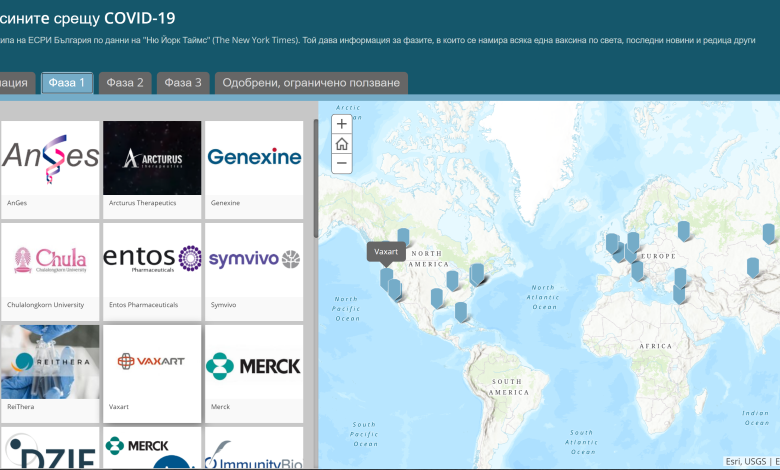The image size is (780, 470).
Task: Click the map marker over Florida
Action: click(461, 312)
